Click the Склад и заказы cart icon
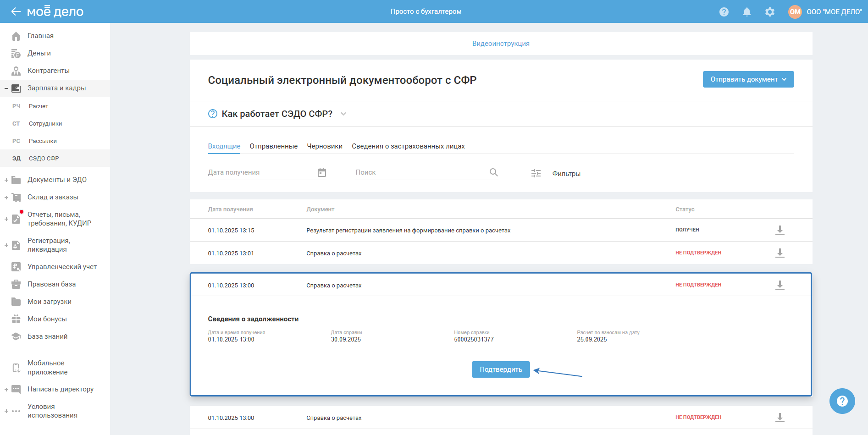This screenshot has height=435, width=868. (x=16, y=198)
